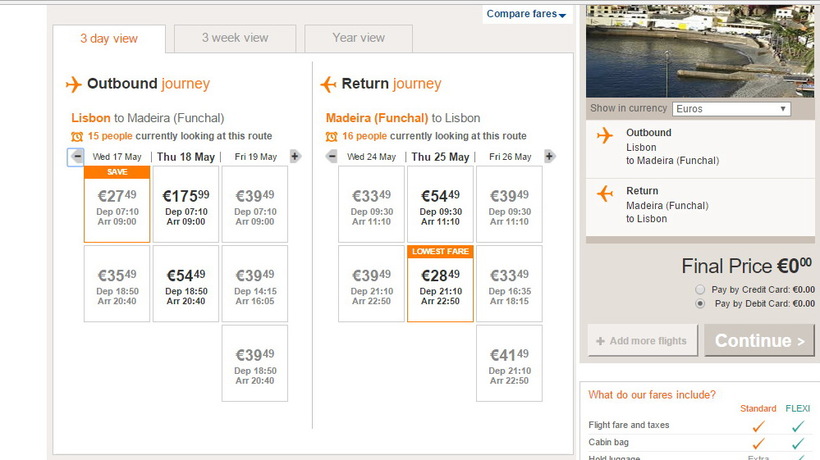This screenshot has height=460, width=820.
Task: Switch to the 3 week view tab
Action: coord(235,38)
